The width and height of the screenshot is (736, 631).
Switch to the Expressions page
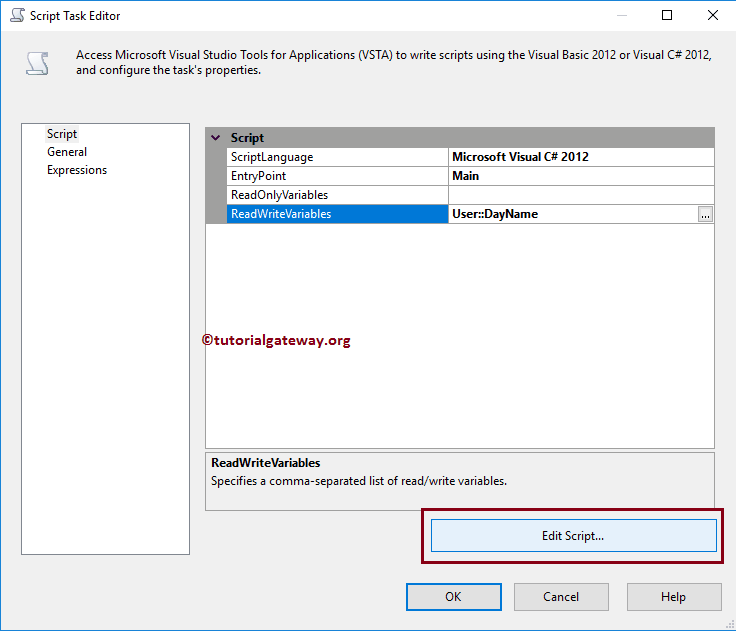point(77,169)
